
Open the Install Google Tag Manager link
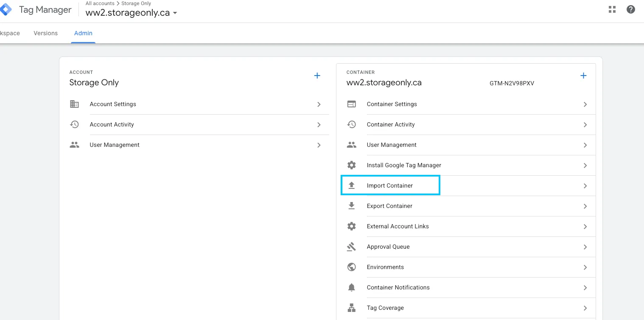404,165
